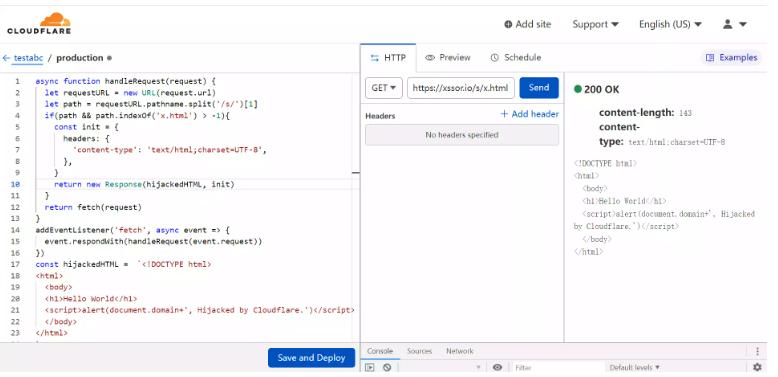Open the Network devtools tab
Screen dimensions: 778x377
tap(459, 351)
